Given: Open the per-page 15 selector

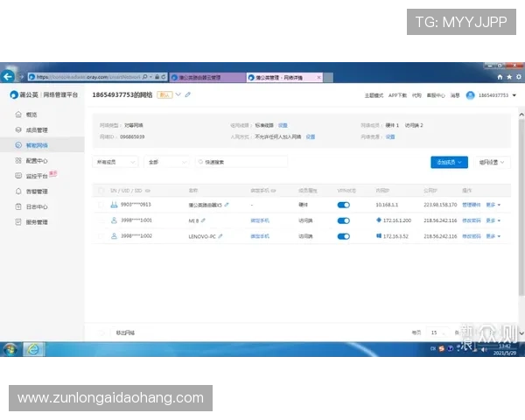Looking at the screenshot, I should coord(437,332).
